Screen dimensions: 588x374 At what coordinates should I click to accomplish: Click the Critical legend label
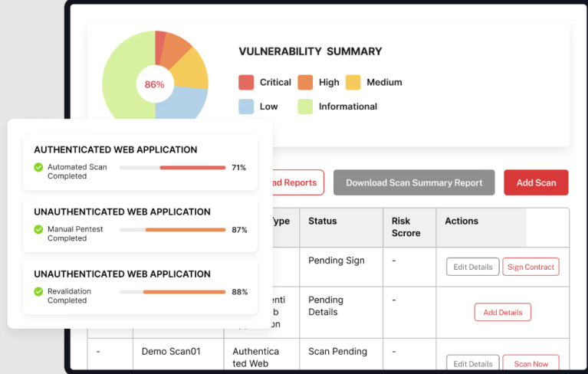[x=275, y=82]
